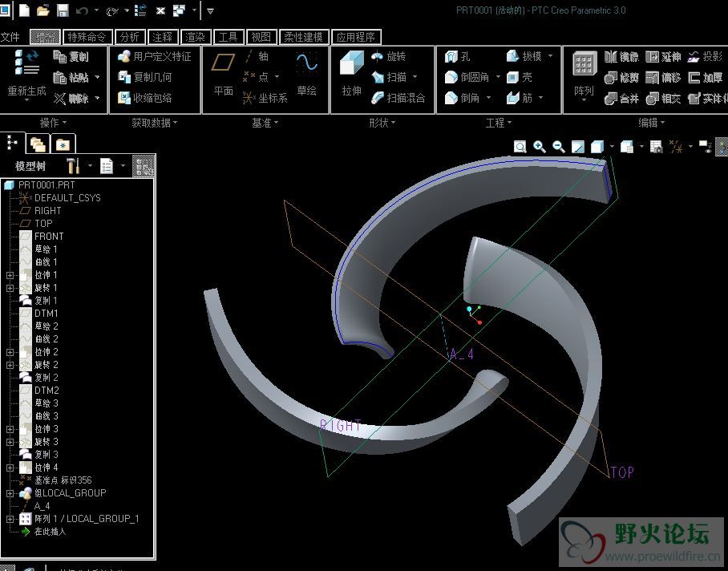Toggle annotation display in graphics toolbar
The image size is (728, 571).
705,147
